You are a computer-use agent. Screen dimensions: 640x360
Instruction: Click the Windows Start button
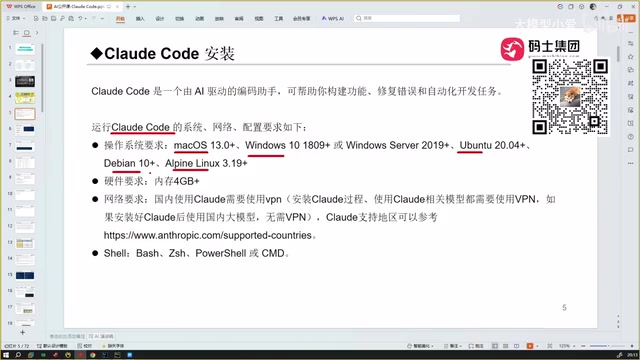(x=6, y=355)
